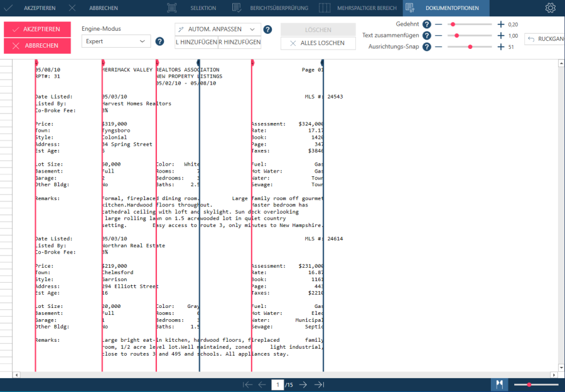Click the help icon for Gedehnt
The width and height of the screenshot is (565, 392).
426,24
